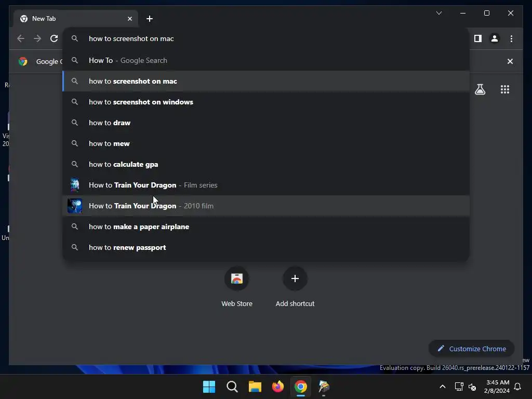Image resolution: width=532 pixels, height=399 pixels.
Task: Open a new tab with the plus button
Action: [150, 19]
